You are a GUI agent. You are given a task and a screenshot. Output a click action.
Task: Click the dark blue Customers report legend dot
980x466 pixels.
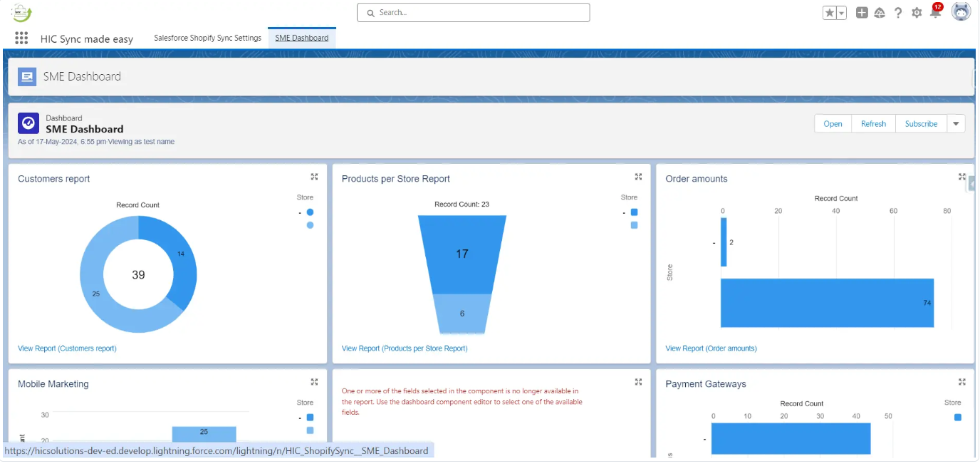310,212
